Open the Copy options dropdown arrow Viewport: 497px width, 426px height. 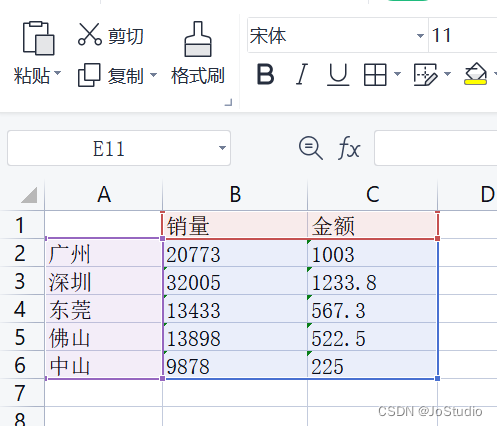click(x=153, y=75)
